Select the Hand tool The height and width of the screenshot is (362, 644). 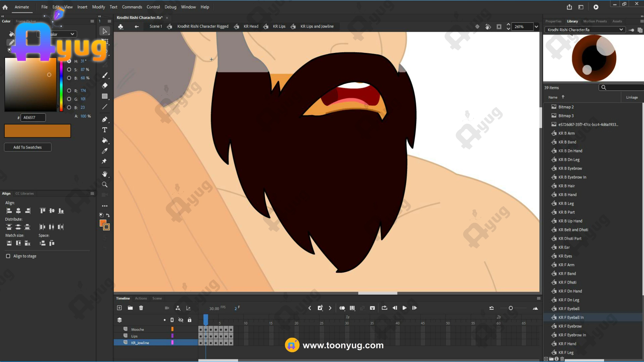coord(105,174)
